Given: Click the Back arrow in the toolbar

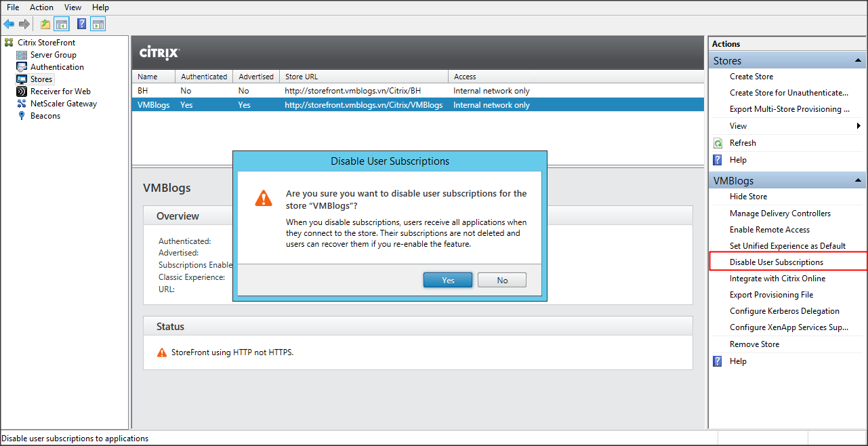Looking at the screenshot, I should tap(9, 24).
